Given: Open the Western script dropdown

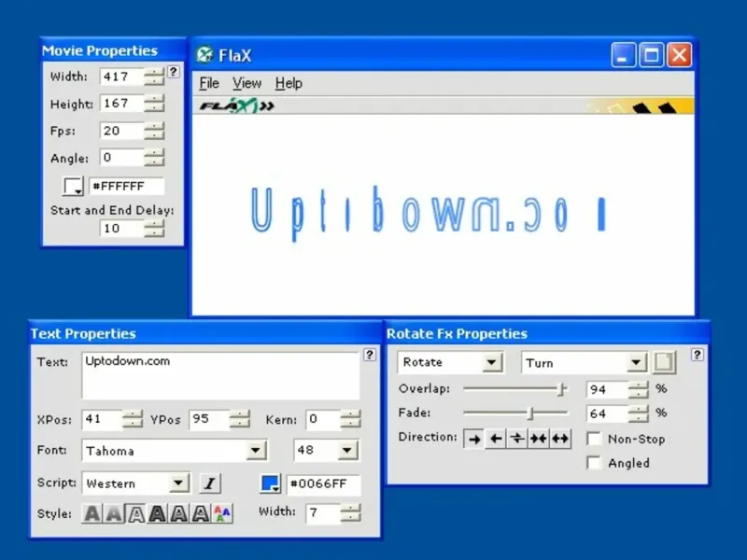Looking at the screenshot, I should (178, 483).
